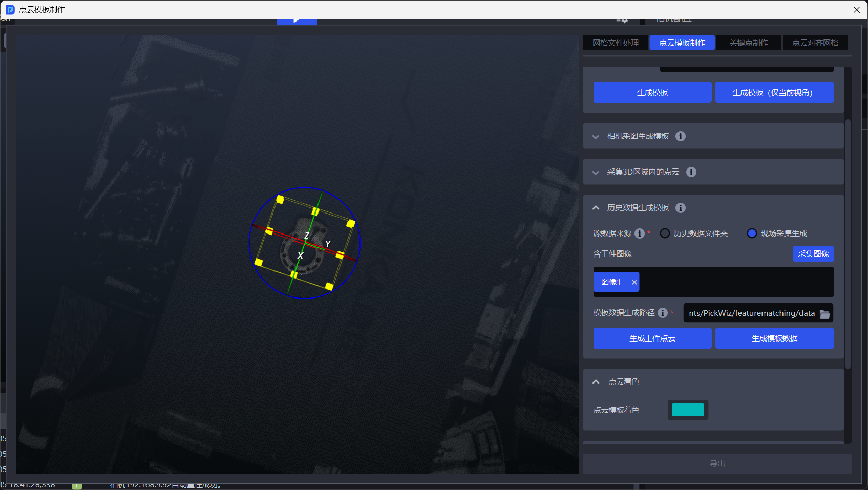
Task: Click info icon beside 相机采图生成模板
Action: click(x=680, y=136)
